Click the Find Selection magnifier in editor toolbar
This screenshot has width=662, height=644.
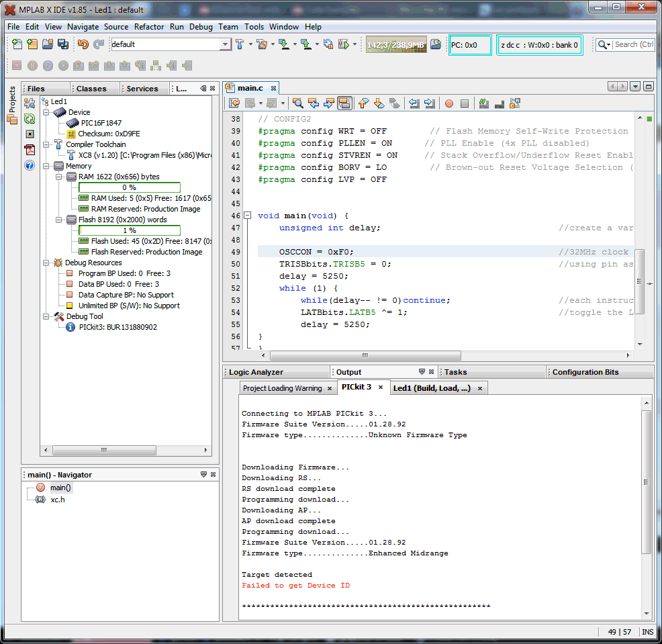297,103
